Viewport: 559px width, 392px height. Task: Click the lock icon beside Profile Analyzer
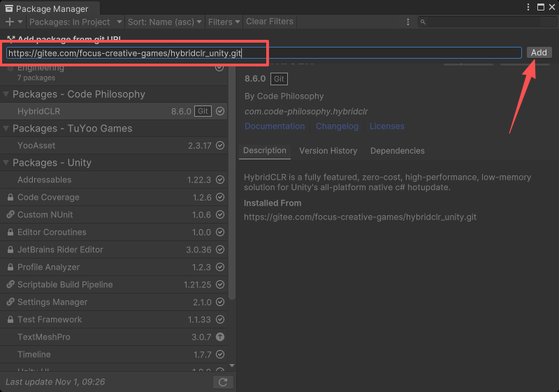10,267
